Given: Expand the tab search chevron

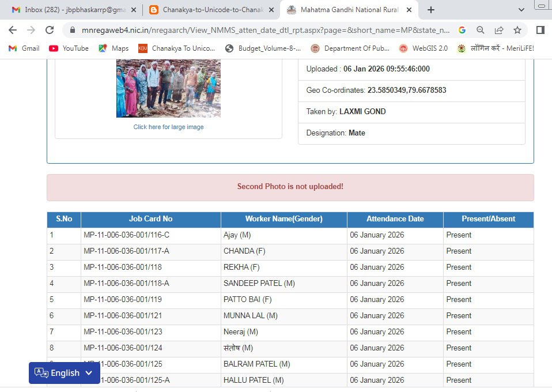Looking at the screenshot, I should click(x=521, y=10).
